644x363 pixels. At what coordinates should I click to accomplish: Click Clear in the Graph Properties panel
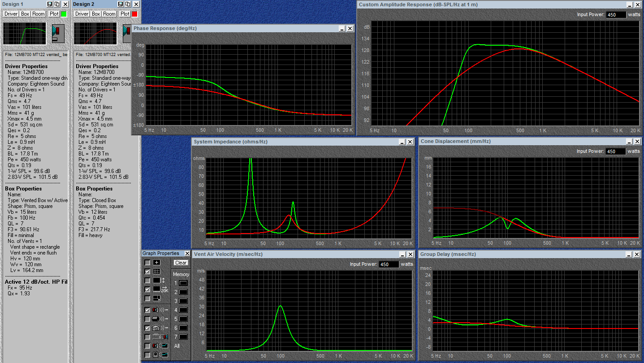181,263
